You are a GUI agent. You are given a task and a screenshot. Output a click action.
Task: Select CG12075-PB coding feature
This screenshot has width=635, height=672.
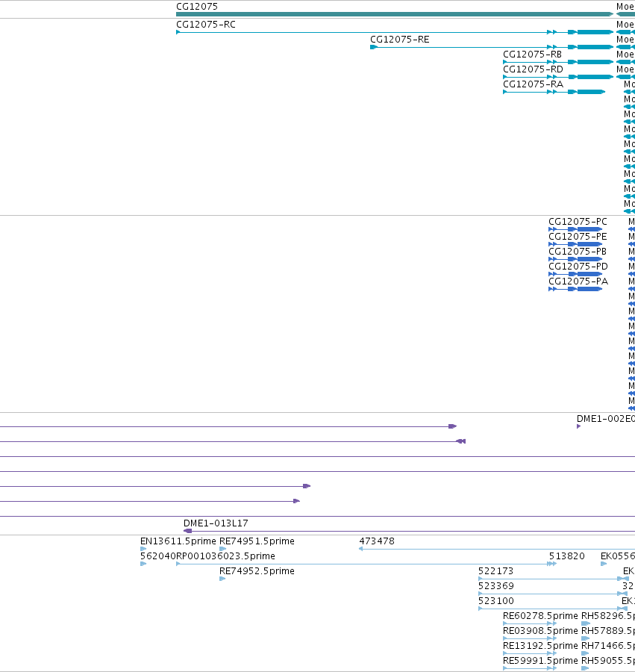(x=578, y=252)
